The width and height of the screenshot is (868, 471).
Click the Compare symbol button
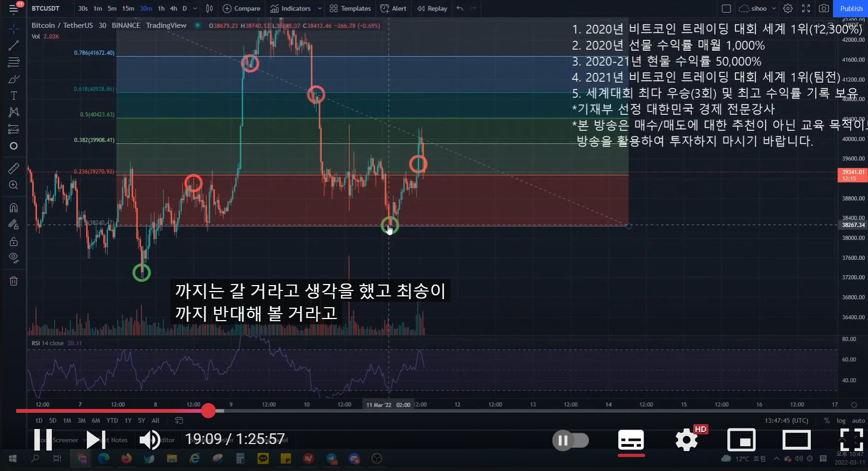tap(242, 8)
